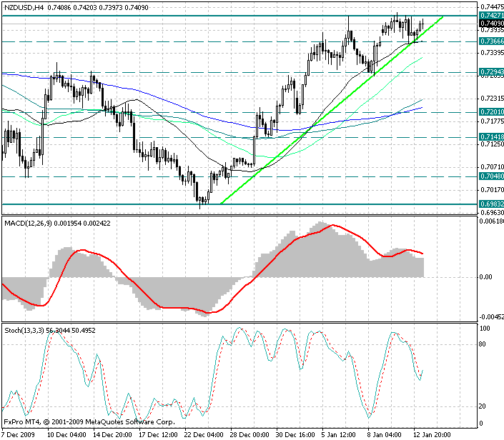This screenshot has height=440, width=504.
Task: Click the teal 0.7141 level price tag
Action: 491,137
